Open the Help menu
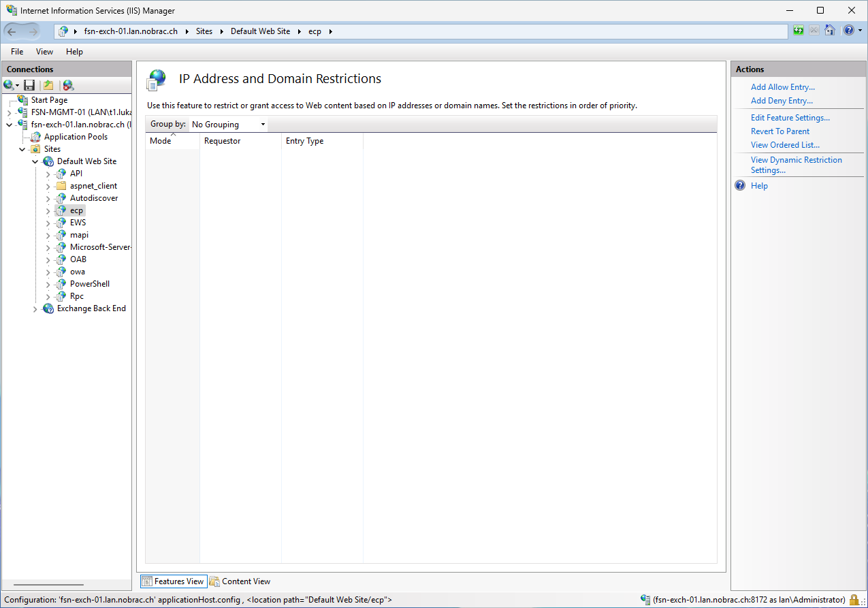The width and height of the screenshot is (868, 608). pyautogui.click(x=74, y=52)
